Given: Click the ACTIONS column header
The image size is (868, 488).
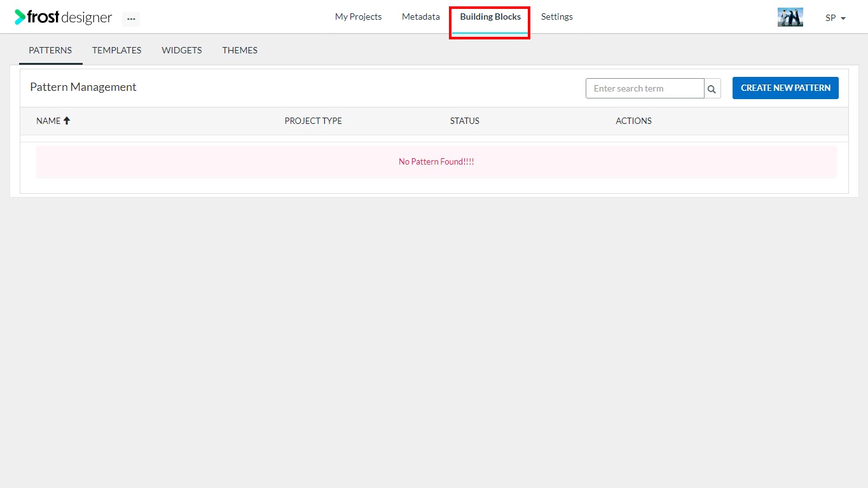Looking at the screenshot, I should tap(633, 121).
